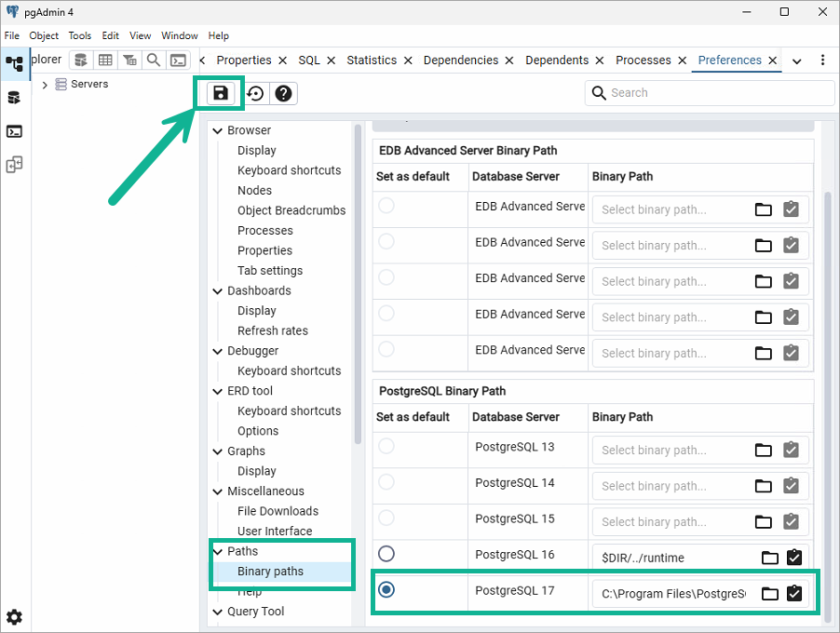Select the last EDB Advanced Server default radio
Screen dimensions: 840x633
point(386,349)
